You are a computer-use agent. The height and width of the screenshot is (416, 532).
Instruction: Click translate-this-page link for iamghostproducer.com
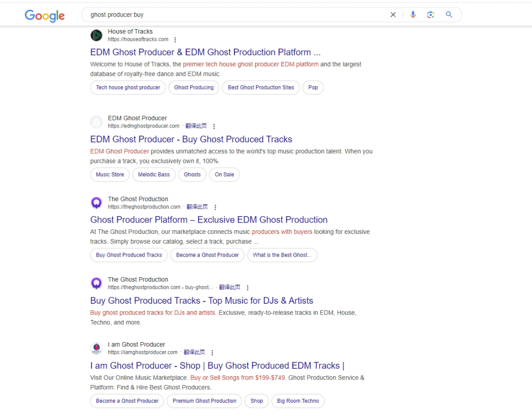194,352
